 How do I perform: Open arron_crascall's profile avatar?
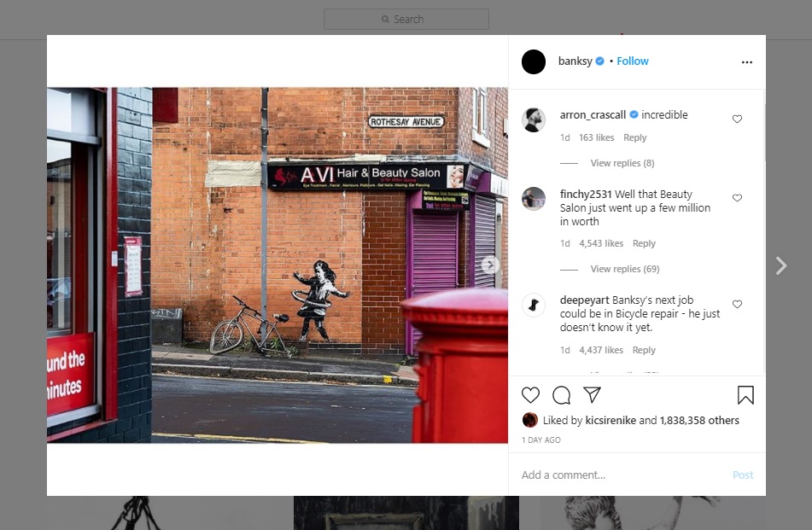pyautogui.click(x=534, y=119)
